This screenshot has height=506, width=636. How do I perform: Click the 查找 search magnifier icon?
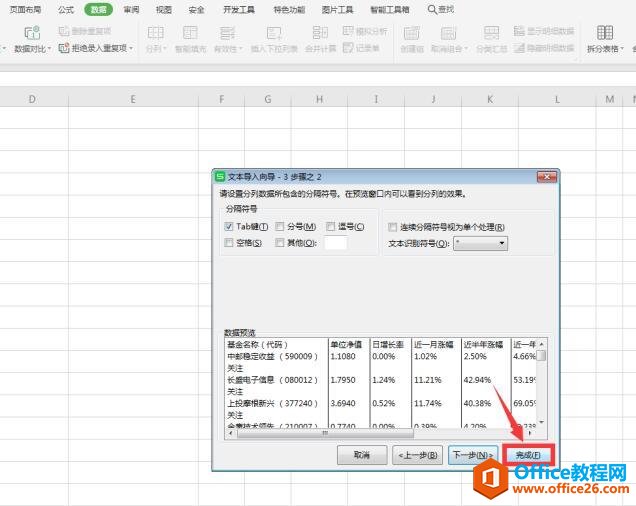432,9
